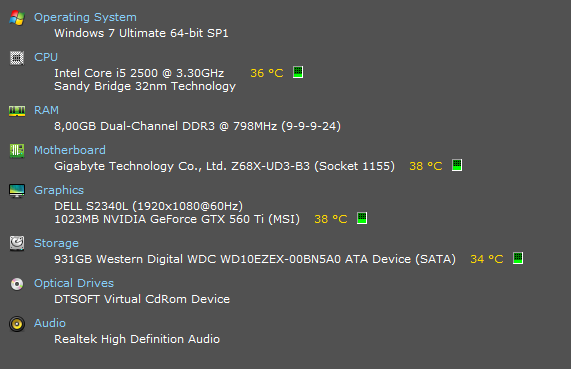Open the Operating System section link
This screenshot has width=571, height=369.
85,17
